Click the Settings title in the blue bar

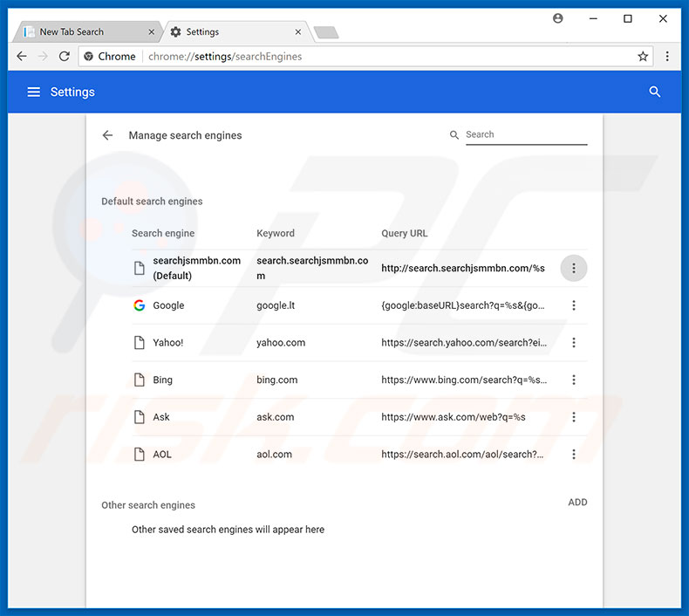pos(72,92)
